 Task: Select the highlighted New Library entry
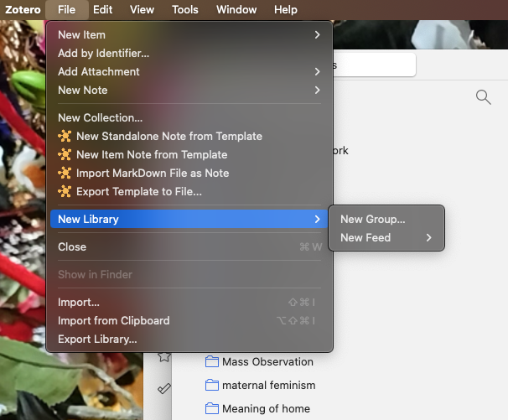point(189,219)
